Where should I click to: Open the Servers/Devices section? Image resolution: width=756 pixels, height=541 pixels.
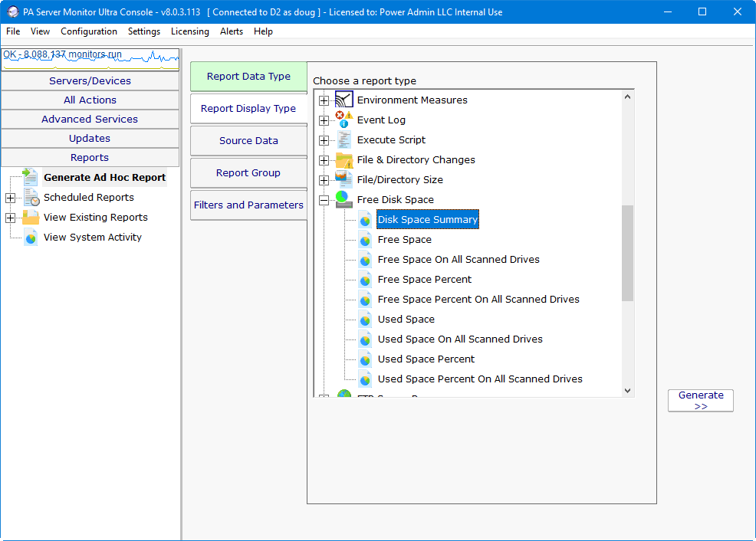click(90, 81)
